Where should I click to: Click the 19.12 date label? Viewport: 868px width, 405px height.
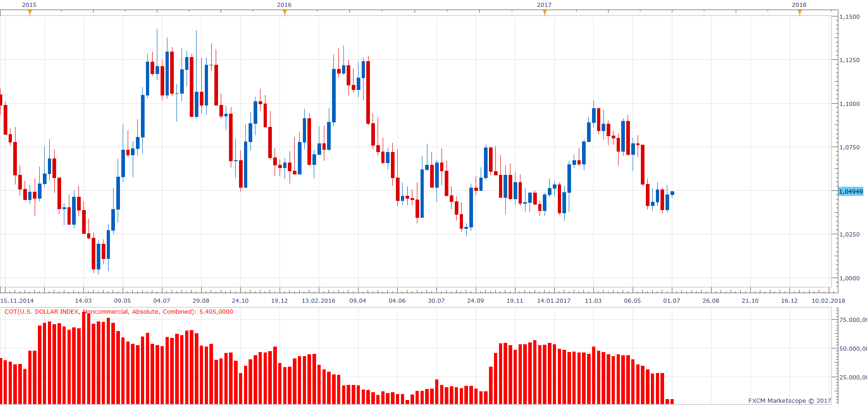(x=280, y=300)
